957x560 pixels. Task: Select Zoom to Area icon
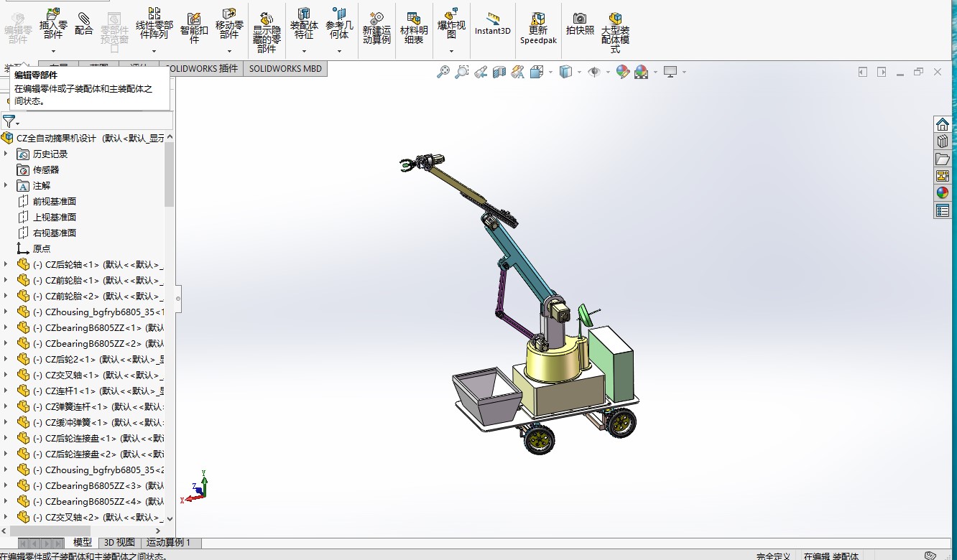click(x=462, y=72)
